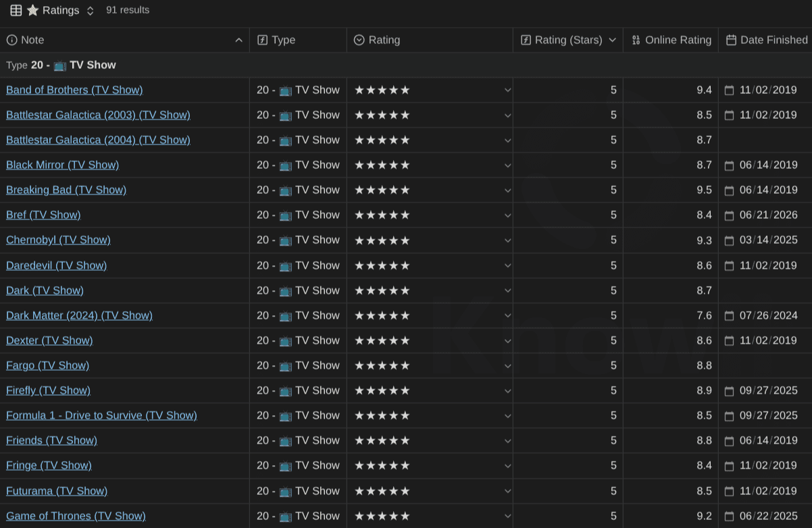Click calendar icon in Black Mirror row

[729, 165]
